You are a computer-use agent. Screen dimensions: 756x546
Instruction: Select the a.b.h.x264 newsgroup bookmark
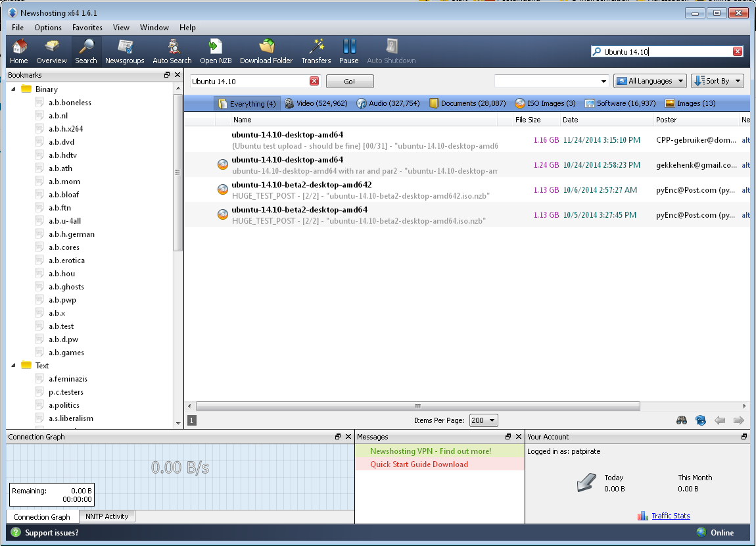tap(66, 129)
